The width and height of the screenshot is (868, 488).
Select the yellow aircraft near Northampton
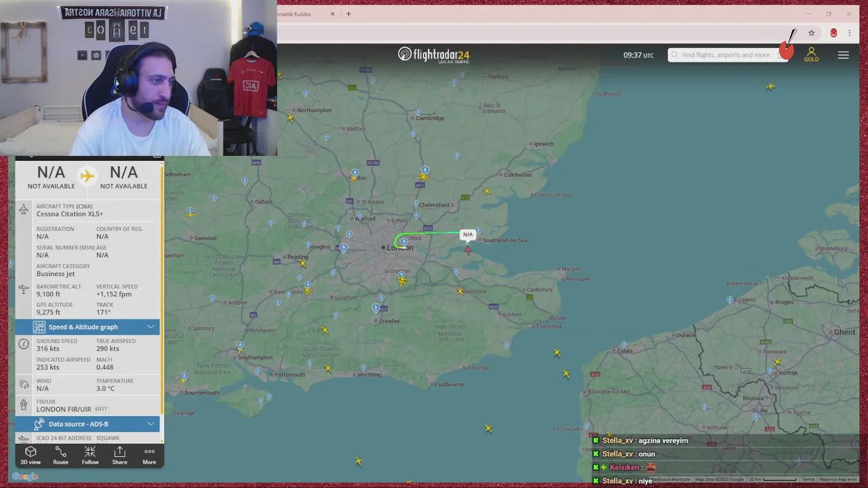click(x=291, y=118)
